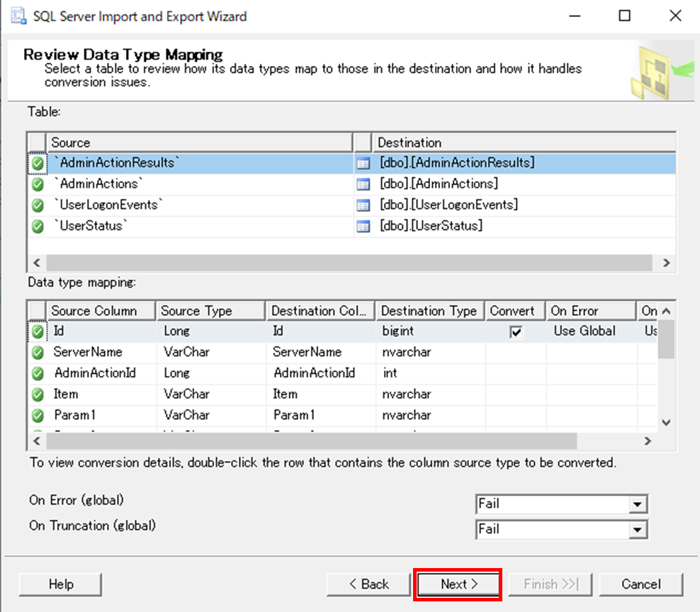Click the Destination Type column header
Image resolution: width=700 pixels, height=612 pixels.
click(430, 311)
